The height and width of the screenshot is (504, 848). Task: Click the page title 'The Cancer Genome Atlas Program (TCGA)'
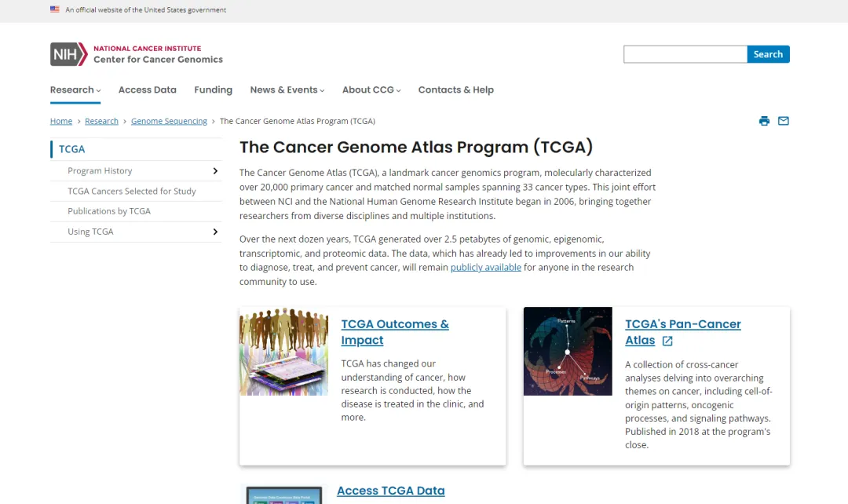pyautogui.click(x=416, y=147)
